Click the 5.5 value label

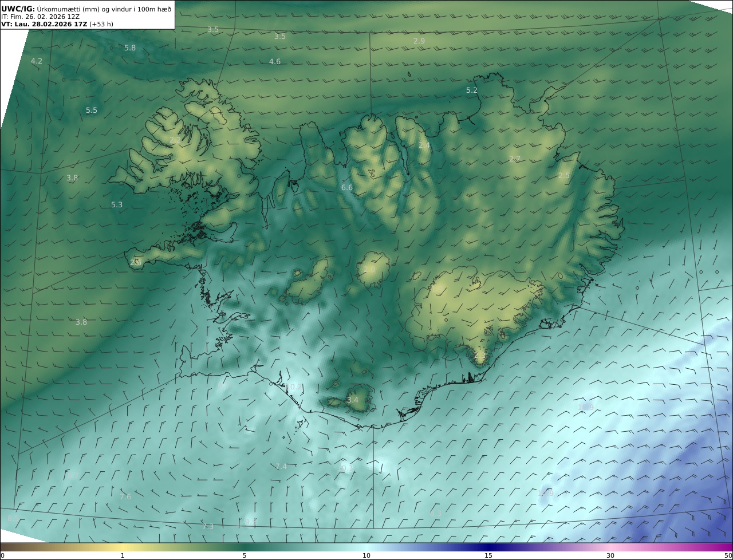click(x=92, y=111)
